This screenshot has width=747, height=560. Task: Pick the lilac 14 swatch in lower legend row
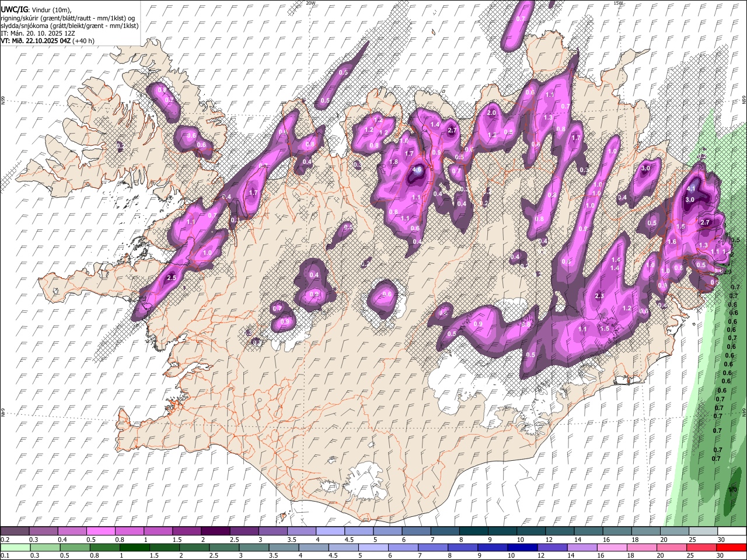pyautogui.click(x=581, y=547)
